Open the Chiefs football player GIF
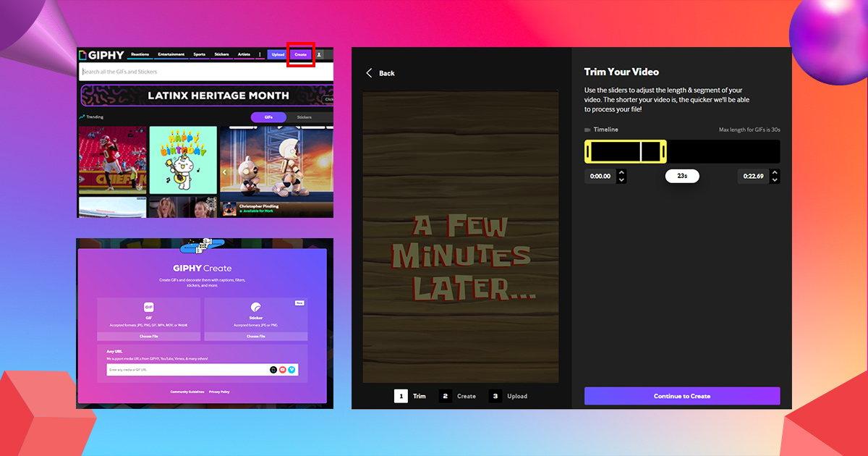Screen dimensions: 868x456 [x=111, y=160]
